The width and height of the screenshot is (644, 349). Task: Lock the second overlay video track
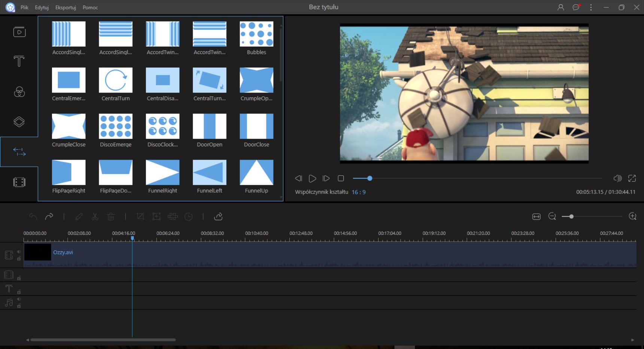click(x=19, y=278)
